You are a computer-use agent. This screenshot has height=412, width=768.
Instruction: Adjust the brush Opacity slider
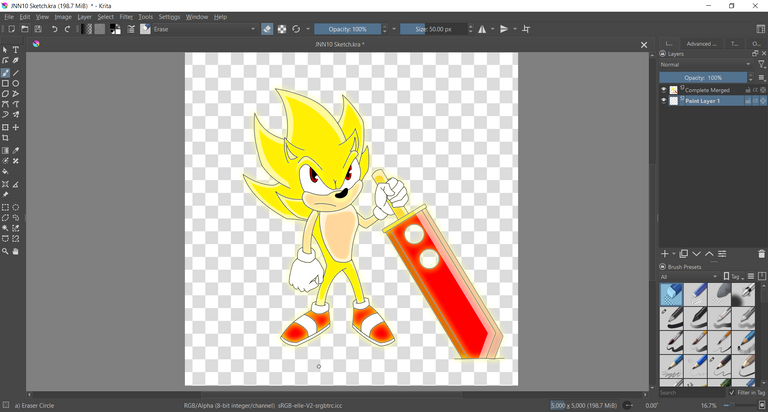(x=347, y=29)
